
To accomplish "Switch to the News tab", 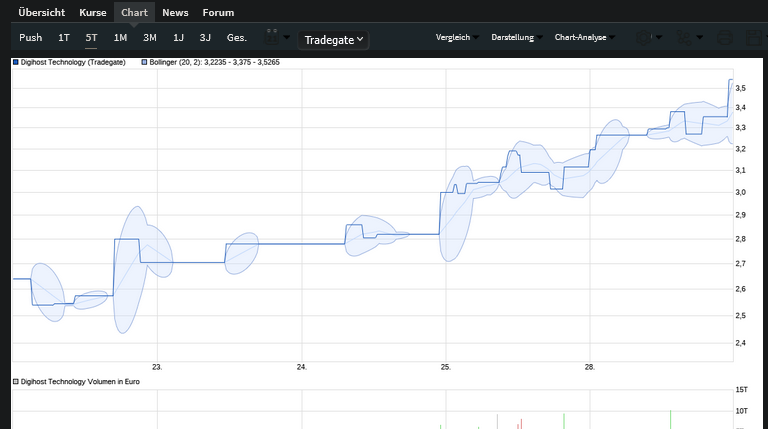I will [x=175, y=13].
